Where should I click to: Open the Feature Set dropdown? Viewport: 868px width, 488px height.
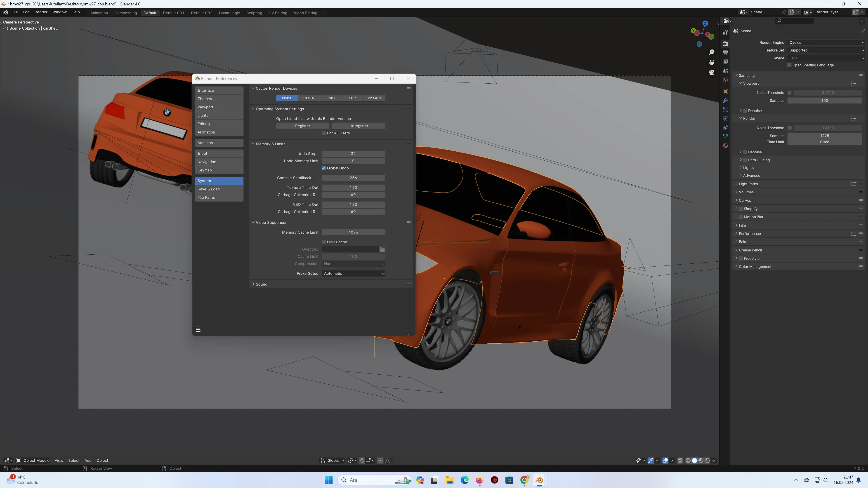click(x=826, y=50)
